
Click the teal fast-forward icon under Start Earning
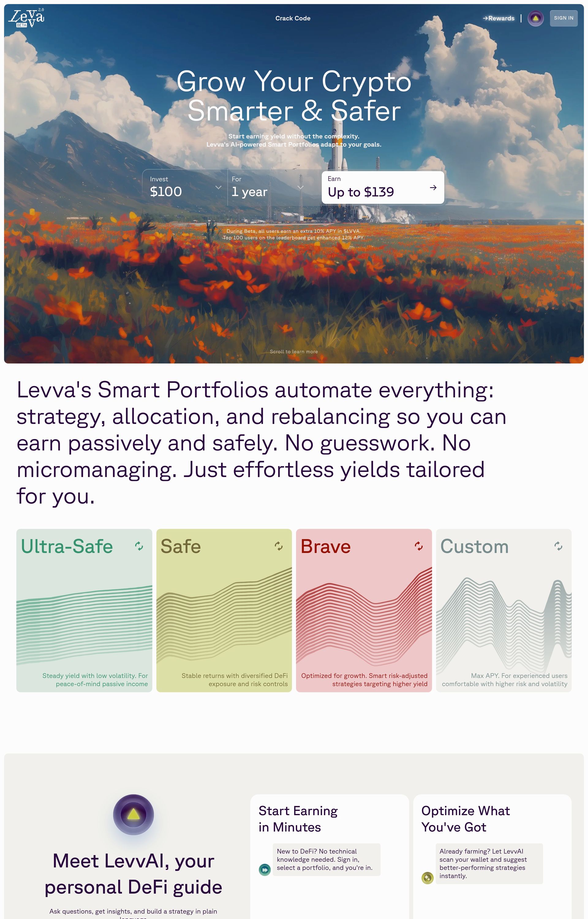[265, 869]
